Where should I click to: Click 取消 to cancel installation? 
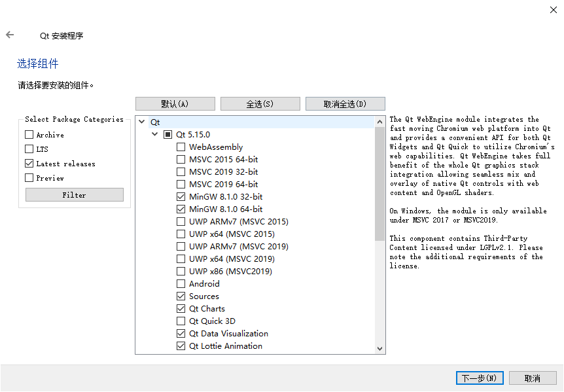pos(533,378)
